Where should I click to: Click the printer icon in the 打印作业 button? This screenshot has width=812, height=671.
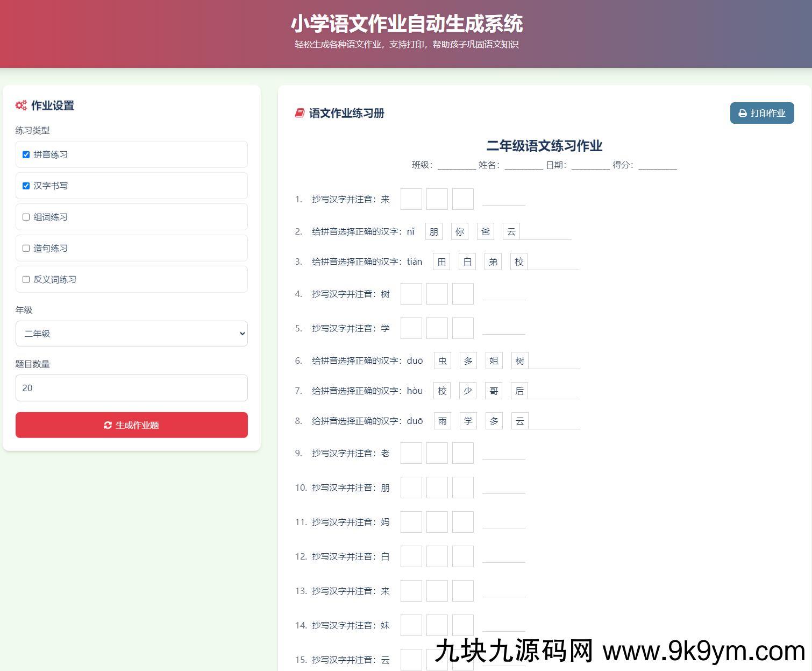[x=743, y=113]
